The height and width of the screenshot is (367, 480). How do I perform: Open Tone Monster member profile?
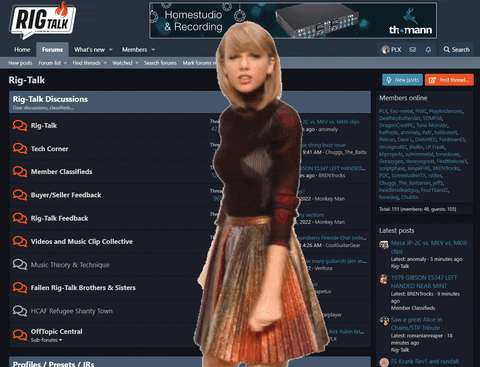pyautogui.click(x=431, y=125)
